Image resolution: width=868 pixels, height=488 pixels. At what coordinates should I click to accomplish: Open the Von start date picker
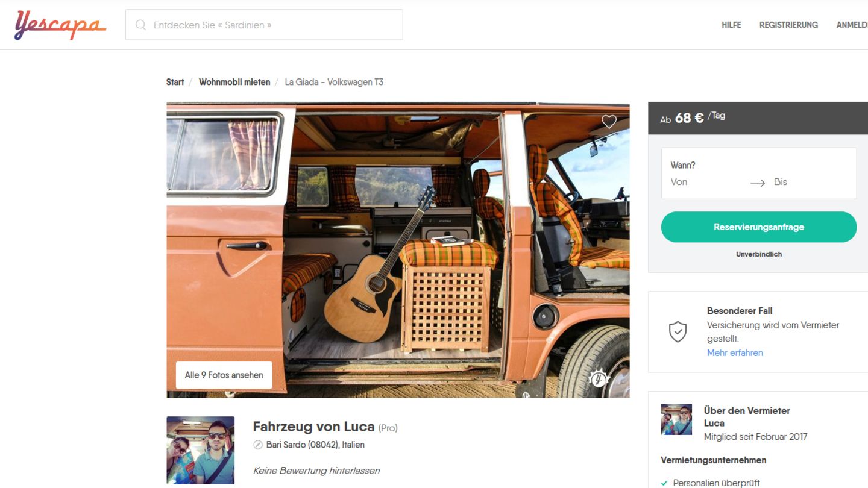tap(679, 182)
